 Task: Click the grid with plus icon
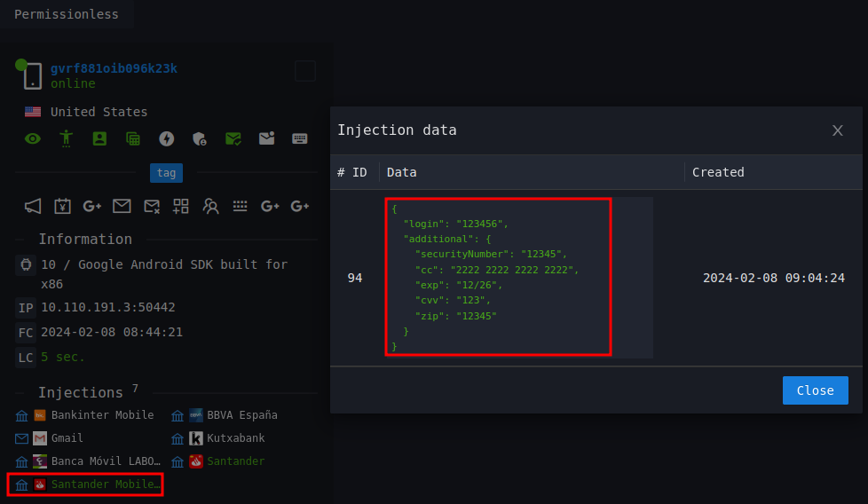(x=181, y=207)
